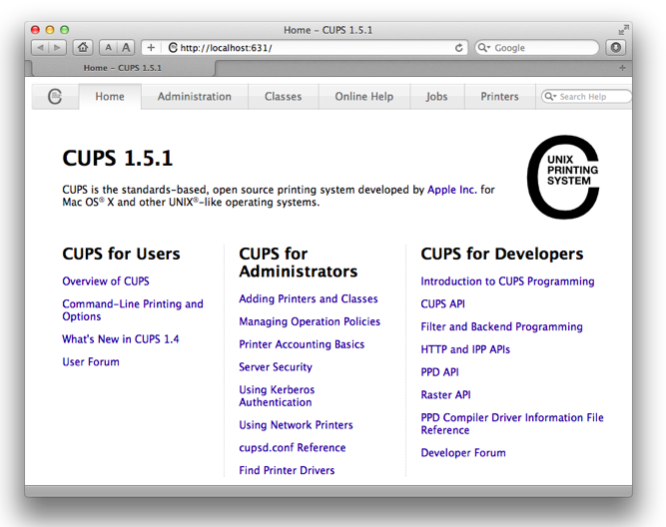
Task: Follow the Apple Inc. link
Action: tap(452, 189)
